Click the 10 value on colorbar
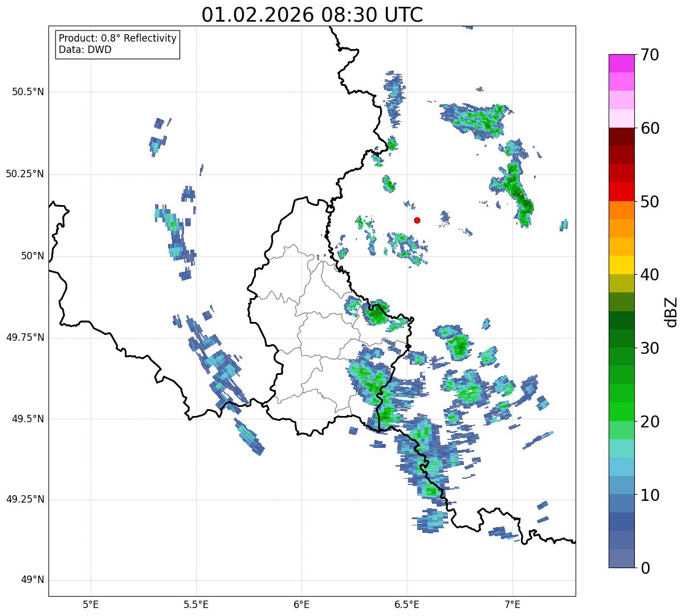The width and height of the screenshot is (685, 616). tap(650, 495)
